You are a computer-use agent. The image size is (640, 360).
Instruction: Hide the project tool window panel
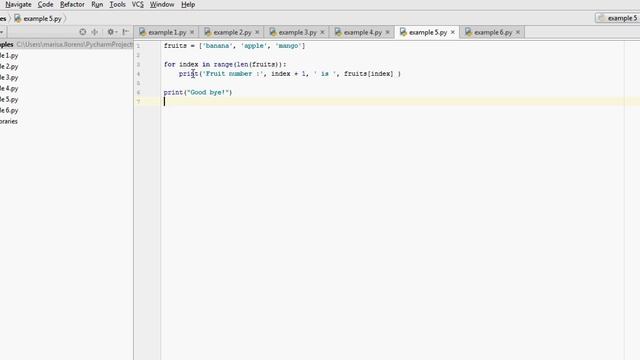click(x=126, y=32)
